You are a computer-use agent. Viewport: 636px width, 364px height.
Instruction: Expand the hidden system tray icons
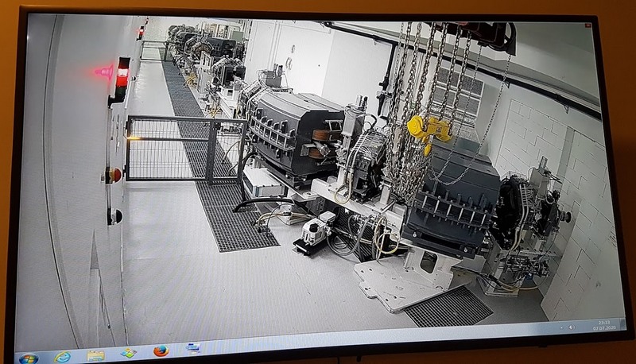pos(561,327)
